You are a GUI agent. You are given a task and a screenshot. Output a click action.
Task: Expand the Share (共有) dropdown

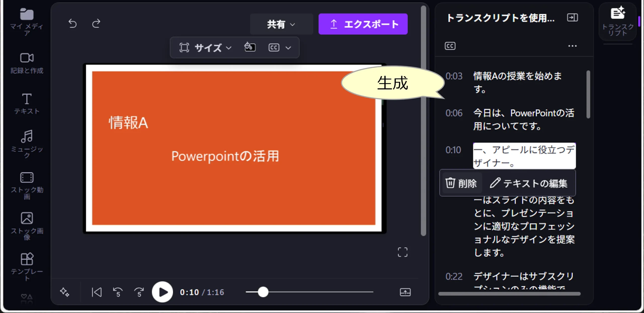pos(281,24)
